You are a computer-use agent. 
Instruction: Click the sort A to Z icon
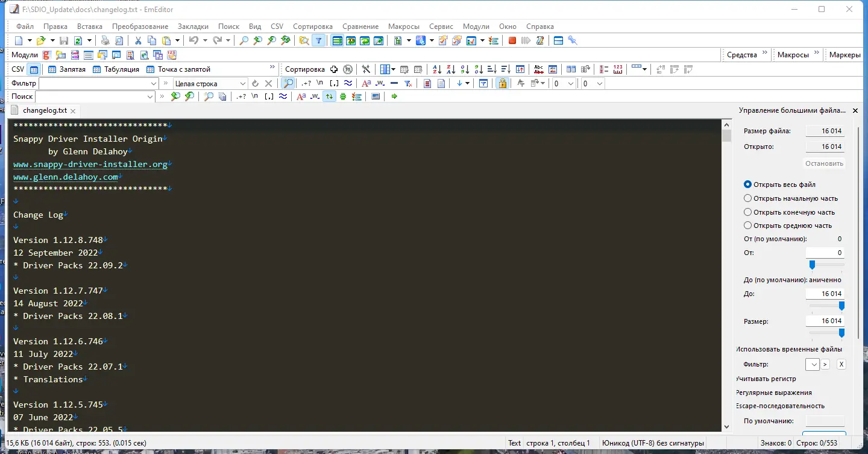tap(437, 69)
